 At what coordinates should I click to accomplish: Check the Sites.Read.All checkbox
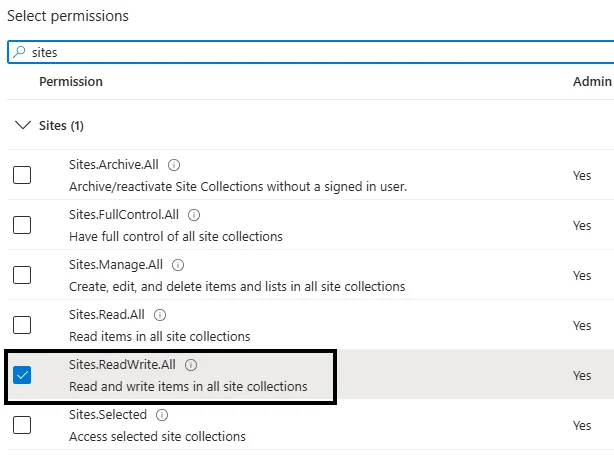tap(22, 325)
